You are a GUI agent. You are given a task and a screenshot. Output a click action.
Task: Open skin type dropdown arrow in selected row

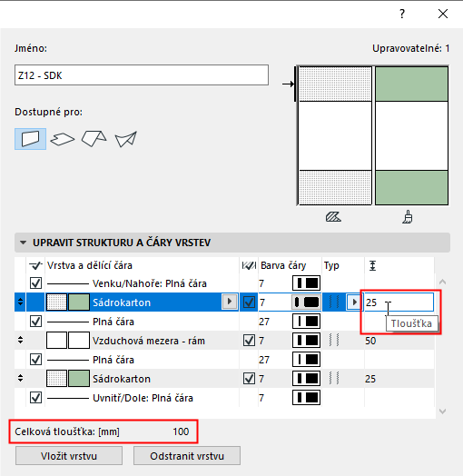(354, 302)
